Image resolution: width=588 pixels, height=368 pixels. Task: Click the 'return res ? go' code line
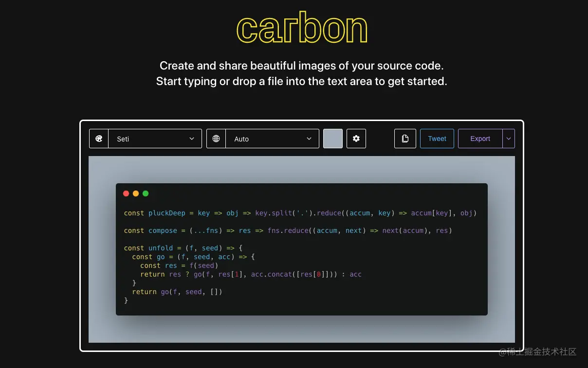pos(251,274)
